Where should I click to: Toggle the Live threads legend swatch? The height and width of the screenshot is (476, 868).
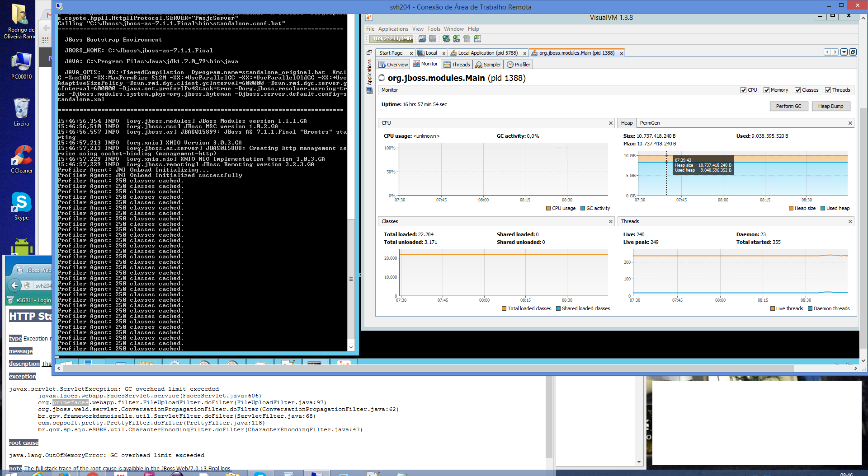point(773,308)
